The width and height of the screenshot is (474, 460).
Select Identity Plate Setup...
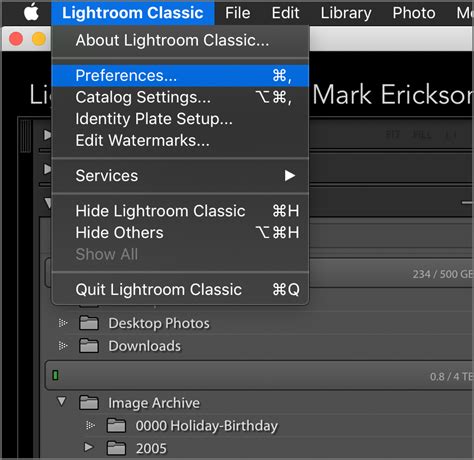(x=180, y=119)
